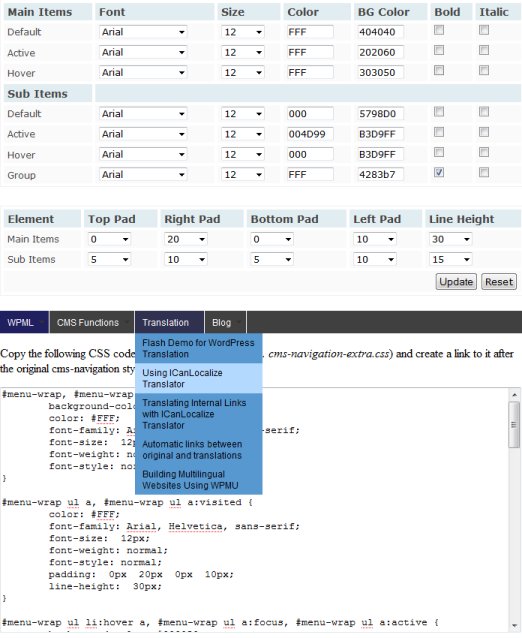Viewport: 522px width, 638px height.
Task: Open Size dropdown for Main Items Active
Action: (243, 52)
